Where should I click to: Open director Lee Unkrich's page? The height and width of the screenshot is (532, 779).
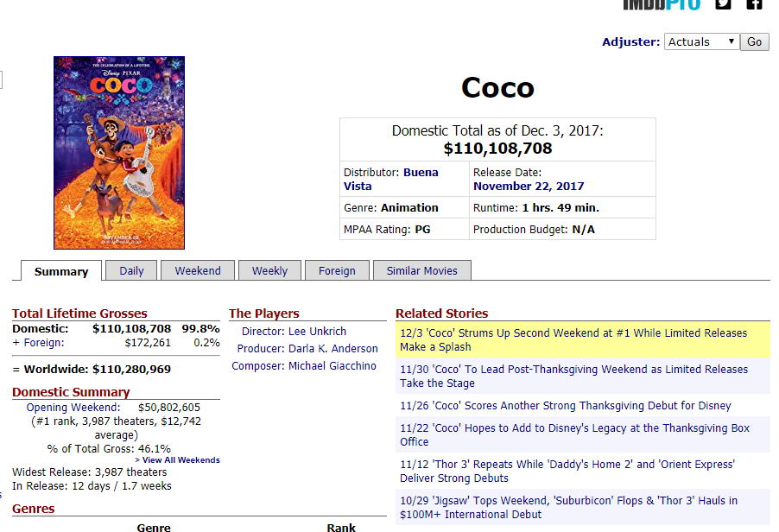coord(317,331)
